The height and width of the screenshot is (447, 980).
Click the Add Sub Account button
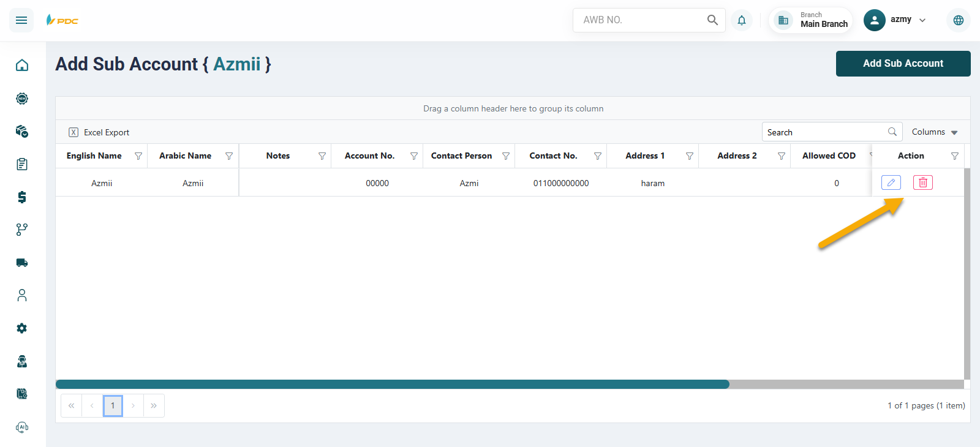pyautogui.click(x=903, y=64)
